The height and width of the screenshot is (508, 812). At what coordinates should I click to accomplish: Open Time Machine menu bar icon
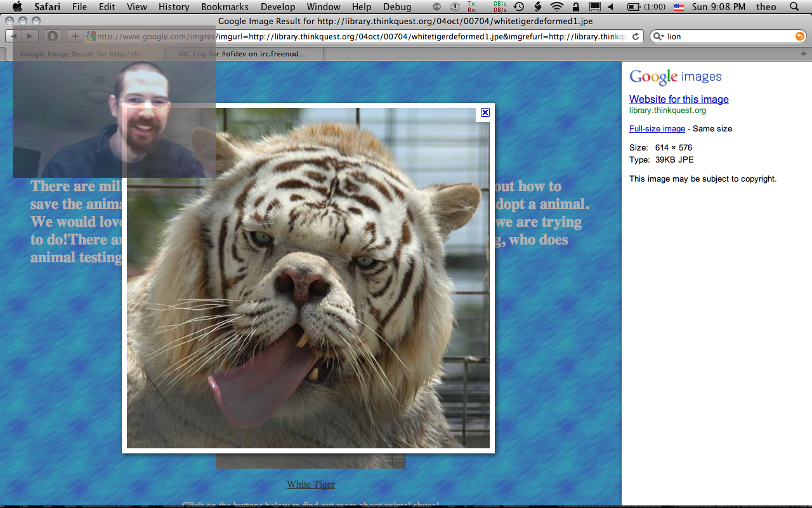point(519,7)
